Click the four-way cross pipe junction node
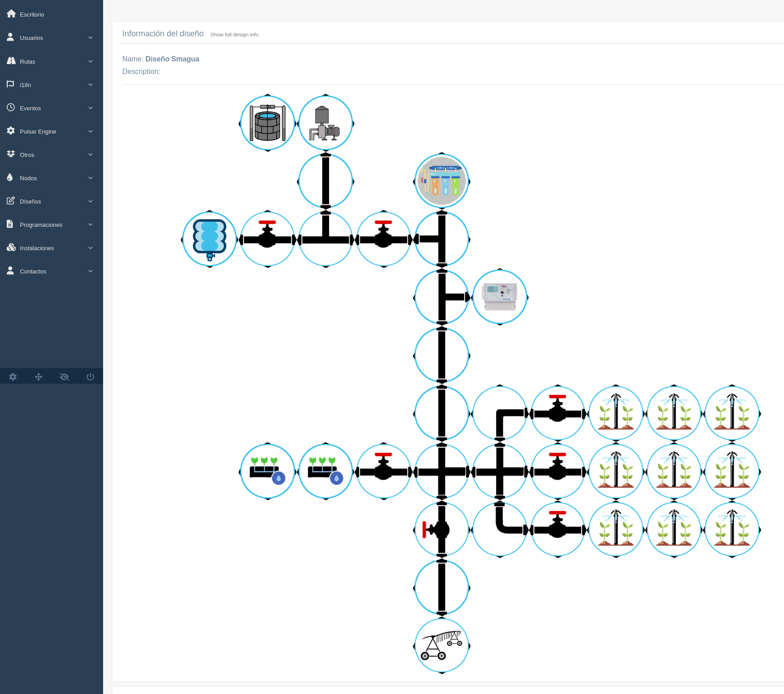The image size is (784, 694). click(442, 472)
